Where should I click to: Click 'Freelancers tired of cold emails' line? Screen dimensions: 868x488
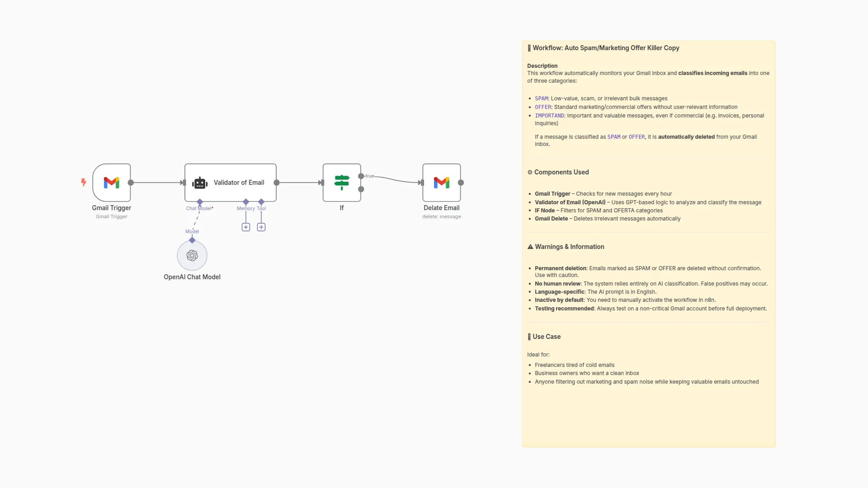click(575, 365)
